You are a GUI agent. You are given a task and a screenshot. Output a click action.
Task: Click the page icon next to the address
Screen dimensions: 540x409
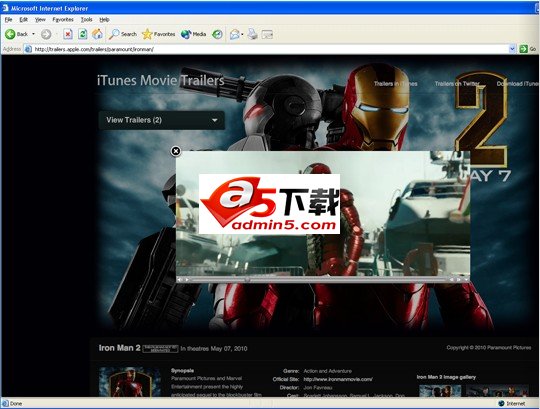(x=28, y=49)
